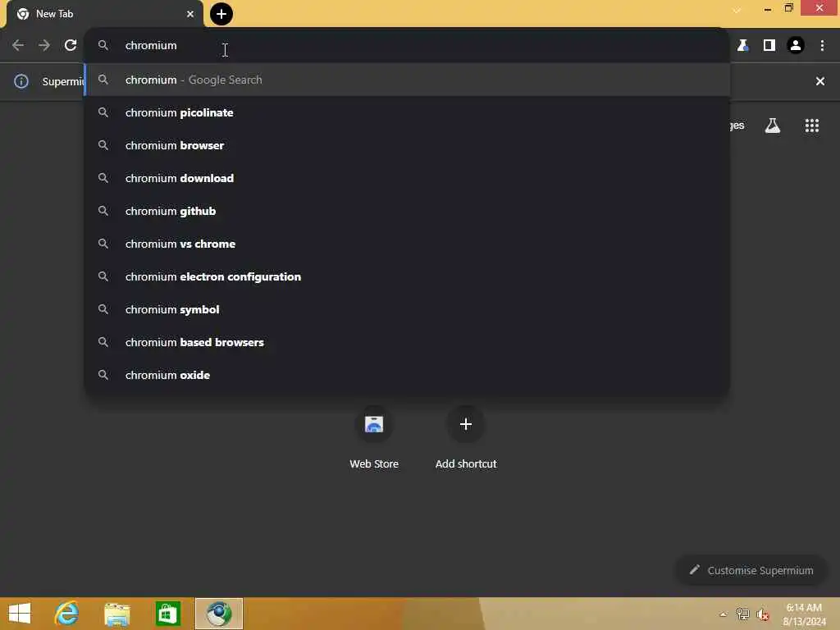
Task: Click Customise Supermium button
Action: (x=751, y=571)
